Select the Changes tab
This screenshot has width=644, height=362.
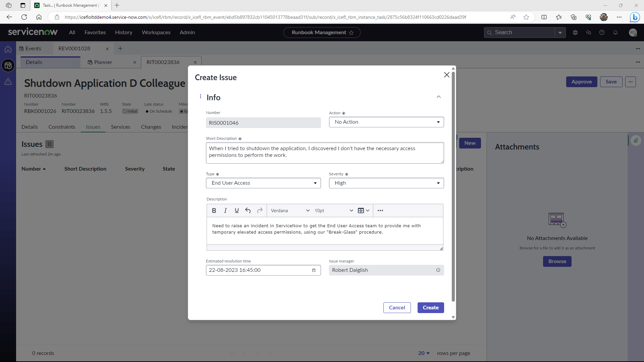click(151, 127)
